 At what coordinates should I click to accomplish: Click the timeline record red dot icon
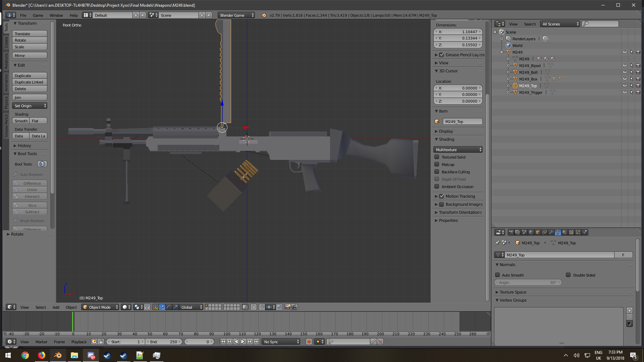pos(309,342)
